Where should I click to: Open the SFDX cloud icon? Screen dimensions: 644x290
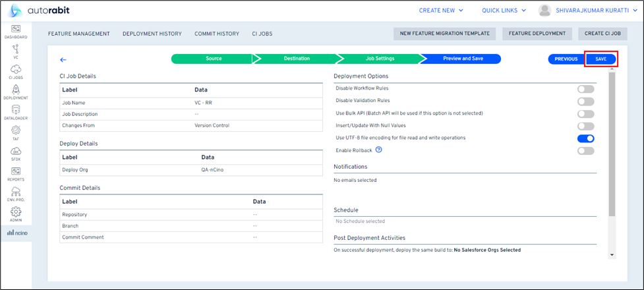click(16, 153)
